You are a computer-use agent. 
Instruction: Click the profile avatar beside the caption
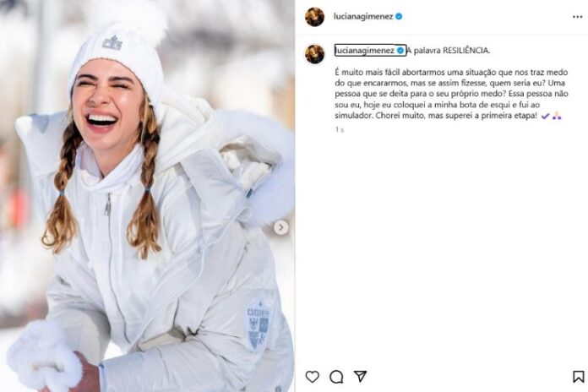point(314,54)
